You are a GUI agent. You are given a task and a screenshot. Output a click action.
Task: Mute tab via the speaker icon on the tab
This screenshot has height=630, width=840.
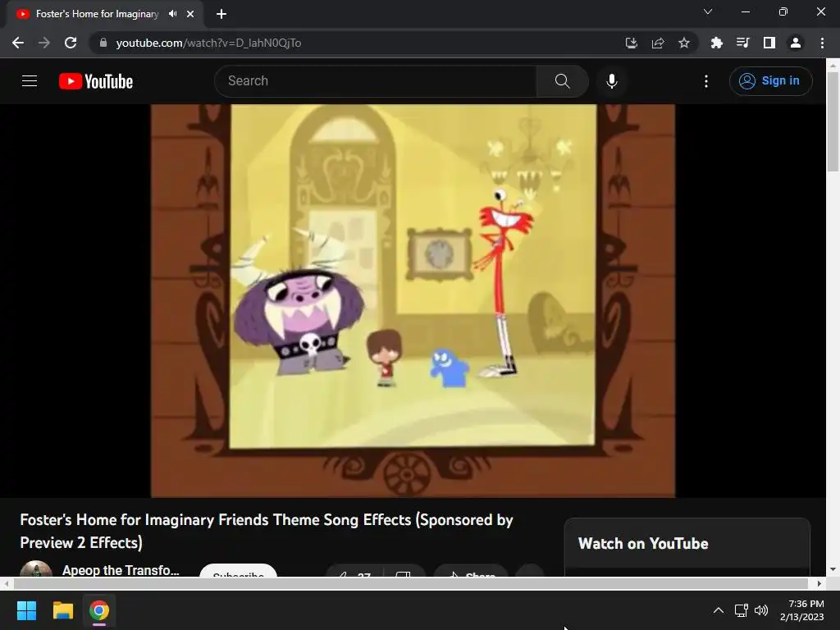(x=172, y=14)
